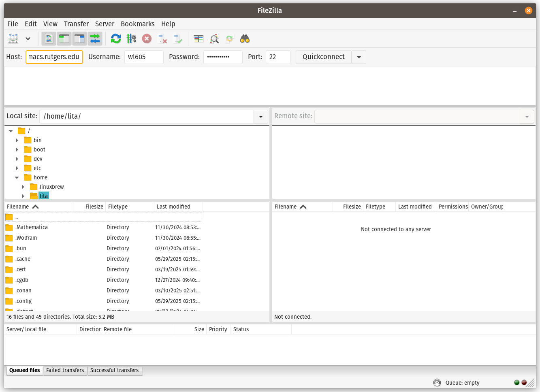Click Reconnect to last server icon

[x=178, y=39]
